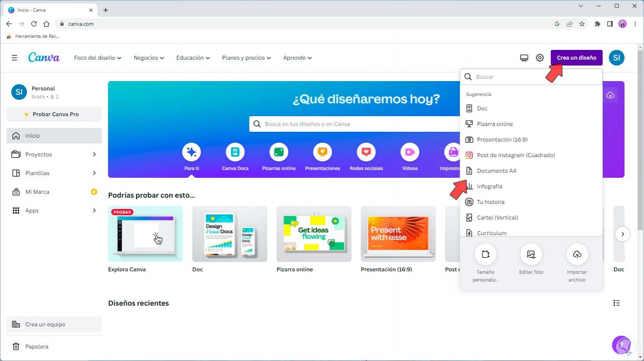The height and width of the screenshot is (361, 644).
Task: Choose Presentación (16:9) from the suggestions
Action: click(531, 140)
